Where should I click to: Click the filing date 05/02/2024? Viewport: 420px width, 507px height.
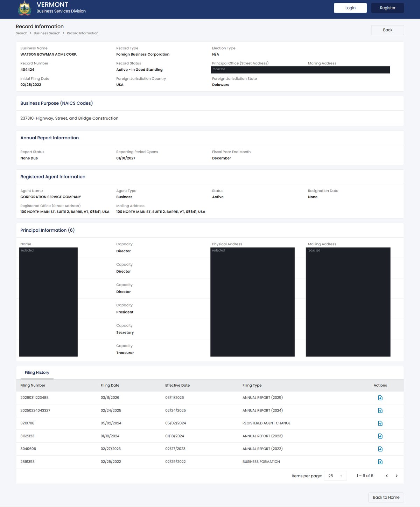pos(111,423)
